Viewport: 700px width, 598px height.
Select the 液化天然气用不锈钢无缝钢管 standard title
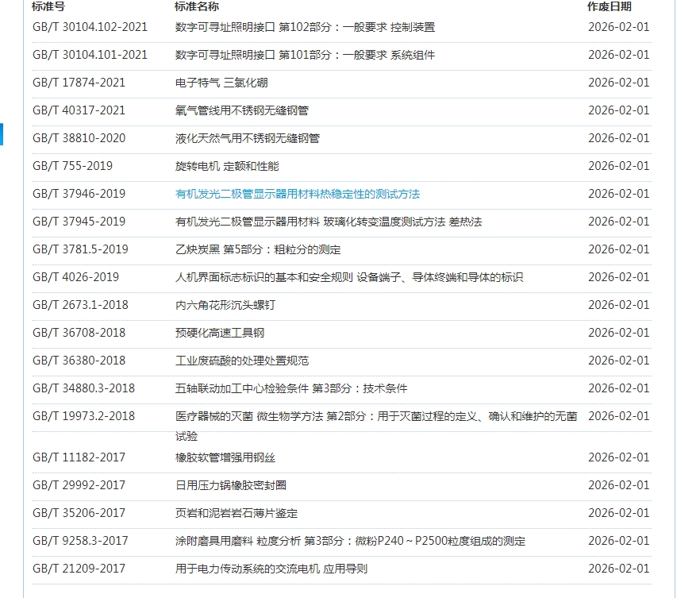[247, 138]
